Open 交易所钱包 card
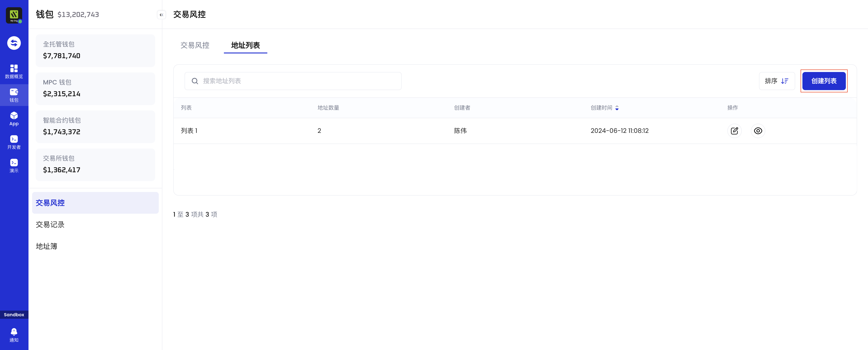Image resolution: width=868 pixels, height=350 pixels. 95,165
